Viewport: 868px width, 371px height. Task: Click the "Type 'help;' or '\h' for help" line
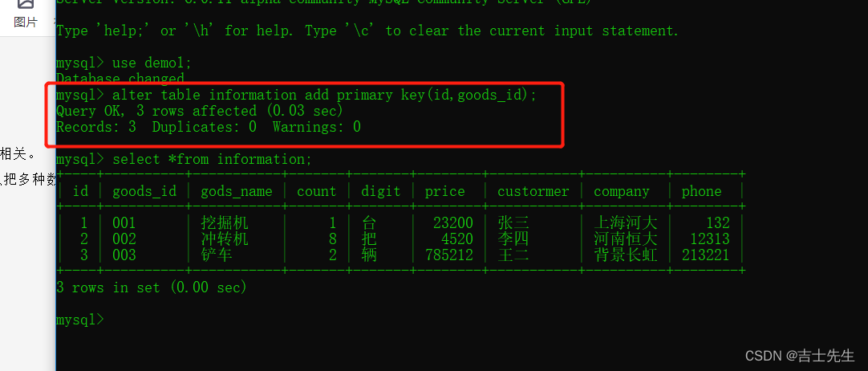coord(367,31)
